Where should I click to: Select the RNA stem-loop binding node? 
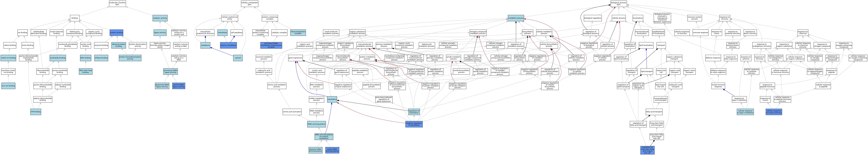pos(86,71)
